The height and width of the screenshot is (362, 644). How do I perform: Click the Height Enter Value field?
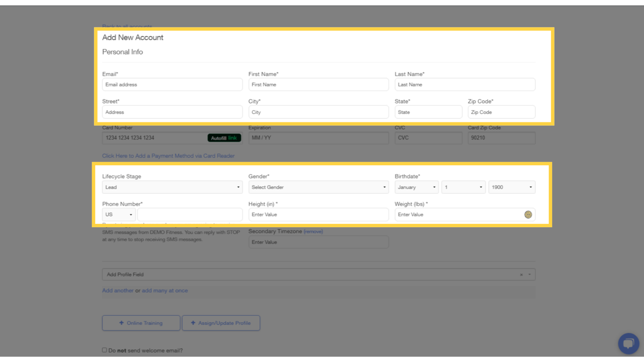click(319, 214)
